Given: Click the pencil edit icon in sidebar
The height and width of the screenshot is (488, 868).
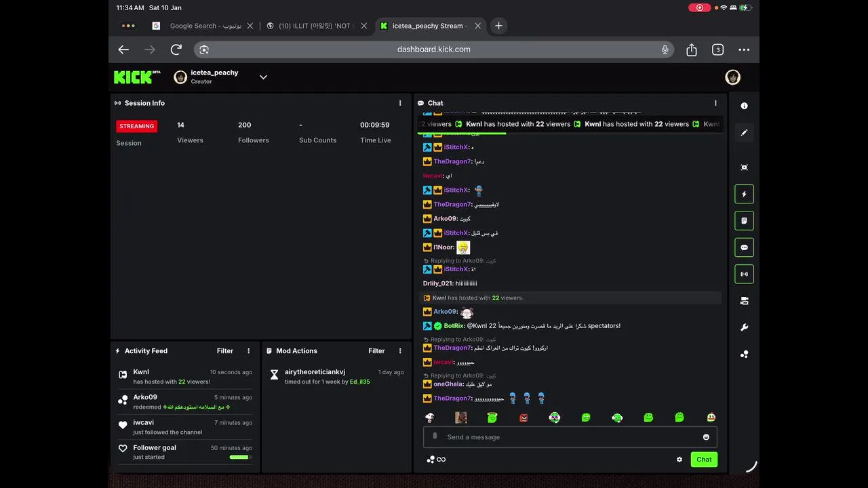Looking at the screenshot, I should (x=744, y=133).
